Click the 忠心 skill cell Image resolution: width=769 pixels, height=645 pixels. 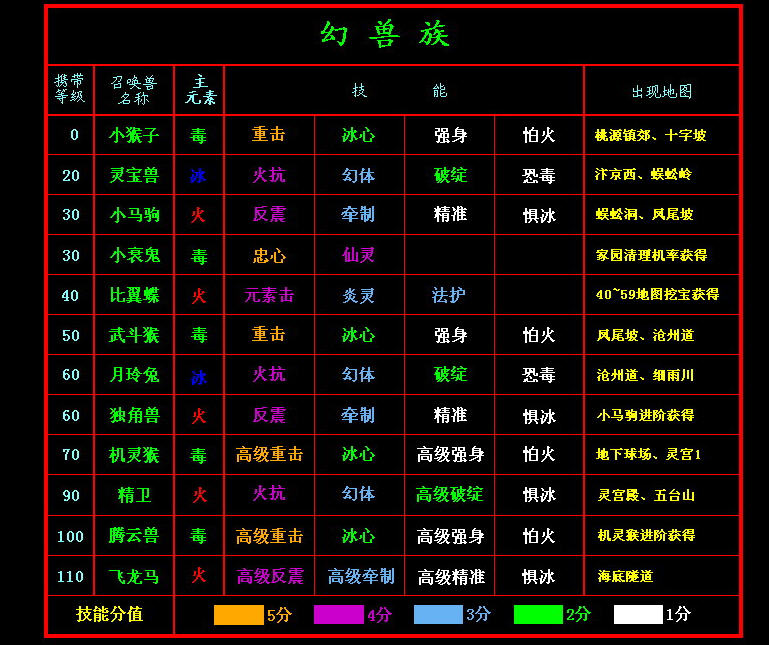[269, 256]
